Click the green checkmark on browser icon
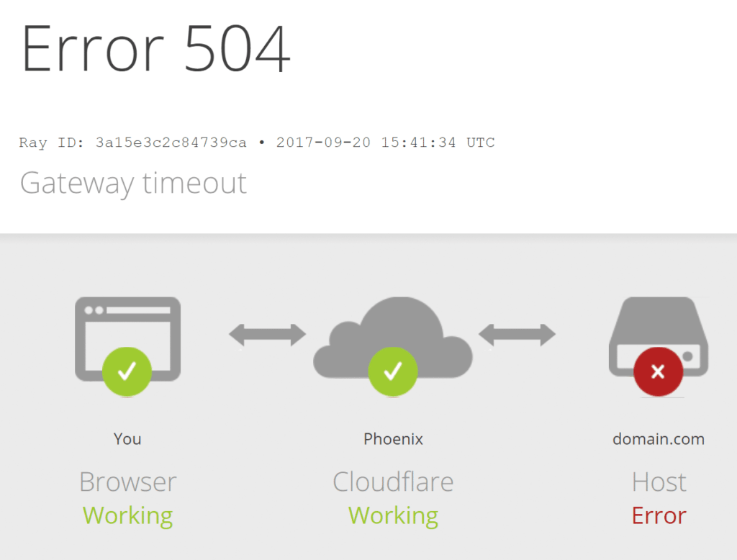Viewport: 737px width, 560px height. pos(127,371)
